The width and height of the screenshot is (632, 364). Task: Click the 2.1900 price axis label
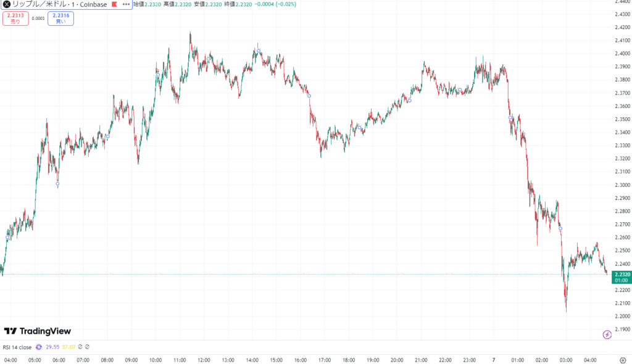coord(622,329)
